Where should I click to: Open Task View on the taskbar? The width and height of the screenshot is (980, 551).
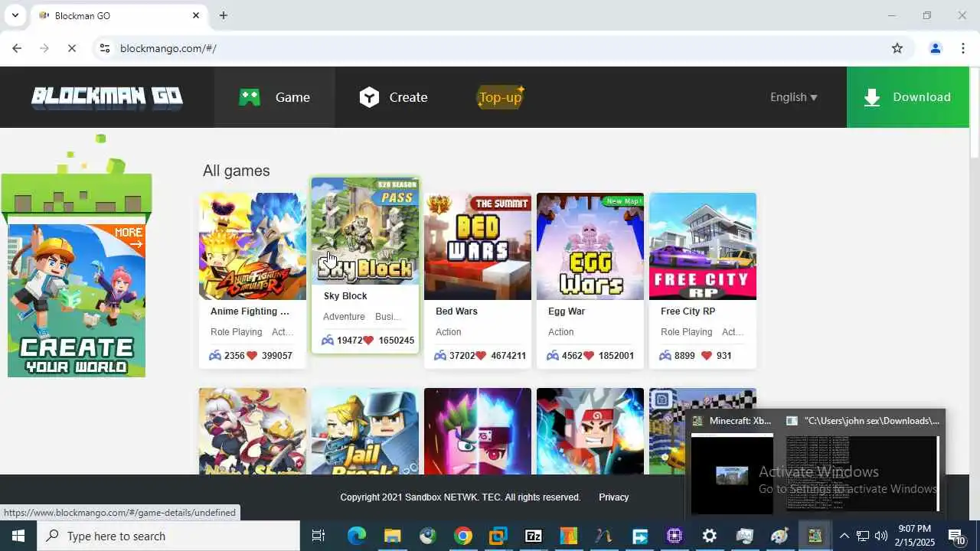click(318, 536)
